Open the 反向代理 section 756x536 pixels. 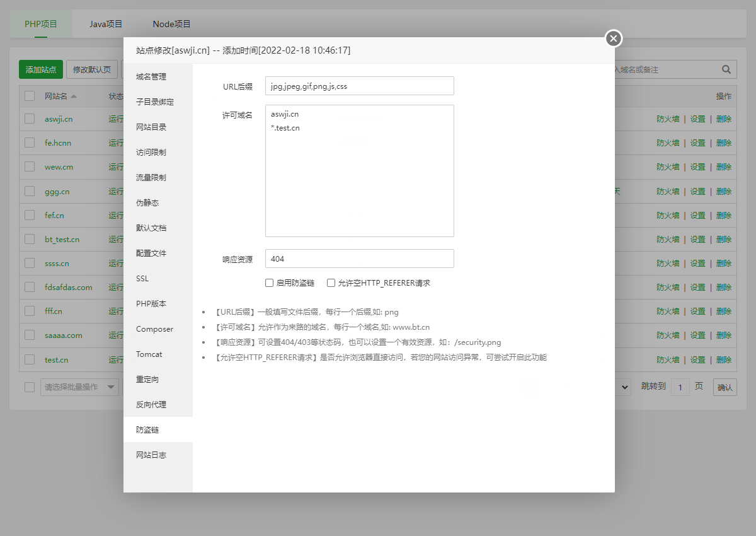[151, 404]
